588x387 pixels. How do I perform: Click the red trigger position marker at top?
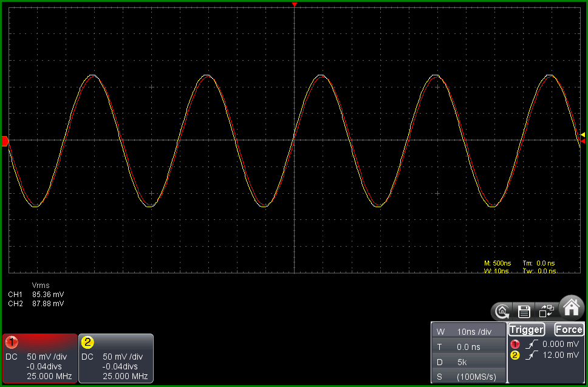coord(295,4)
